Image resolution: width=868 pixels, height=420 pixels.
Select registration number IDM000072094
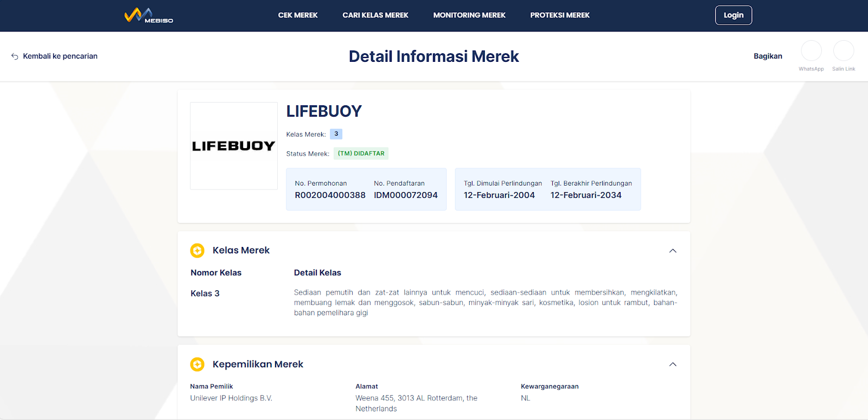click(406, 195)
